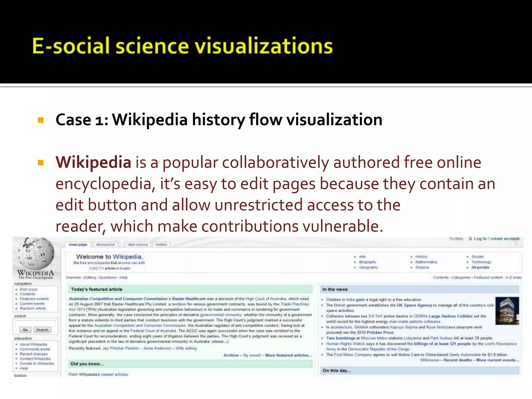Select the history tab
The height and width of the screenshot is (399, 532).
161,244
